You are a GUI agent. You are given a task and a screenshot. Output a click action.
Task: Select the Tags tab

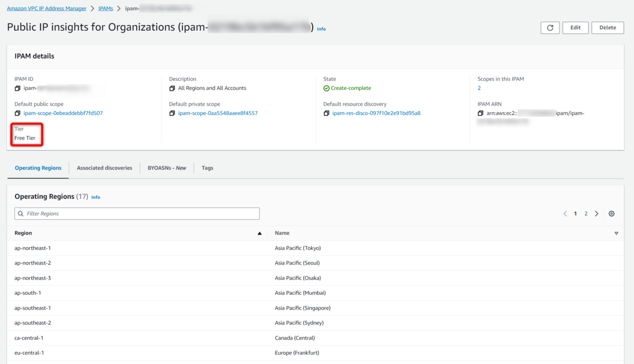coord(208,168)
